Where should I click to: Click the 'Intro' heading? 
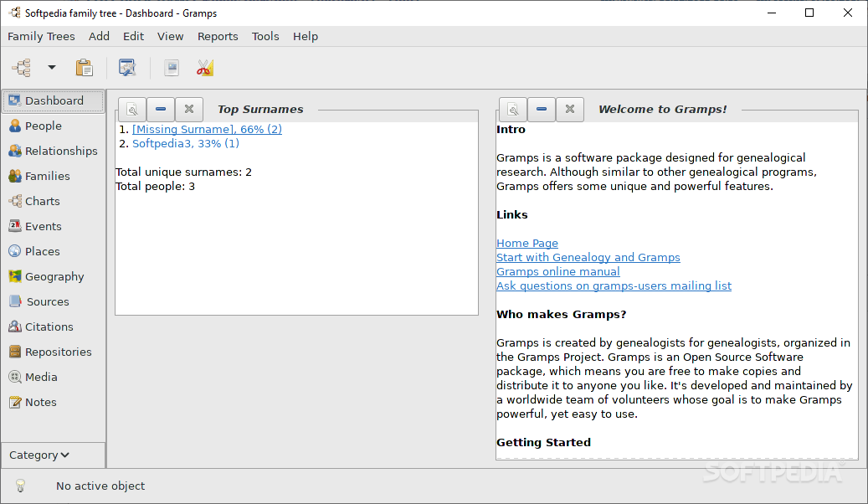click(x=511, y=130)
